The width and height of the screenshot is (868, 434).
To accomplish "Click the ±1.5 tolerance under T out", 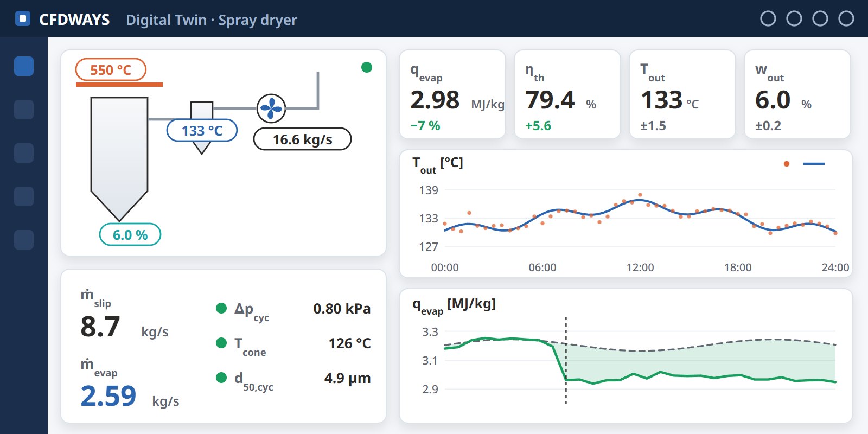I will [x=653, y=125].
